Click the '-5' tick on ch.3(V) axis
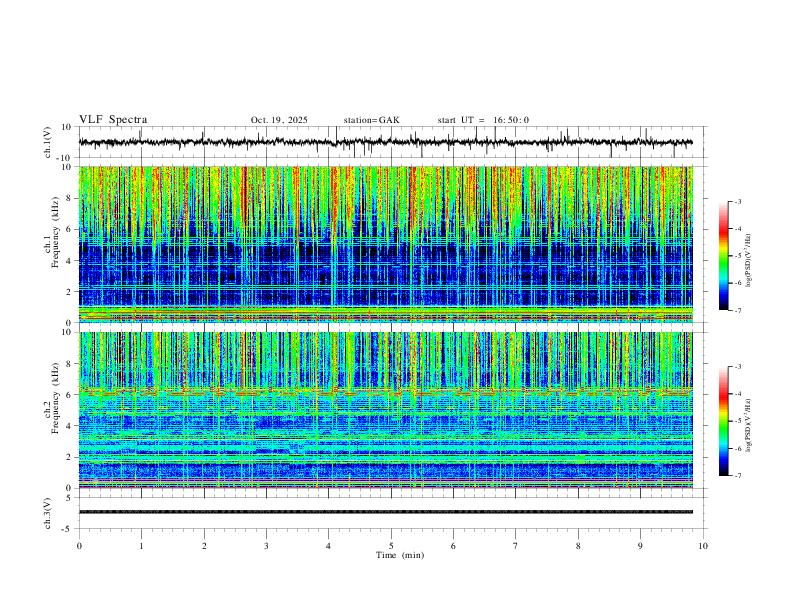Image resolution: width=792 pixels, height=612 pixels. pyautogui.click(x=68, y=529)
